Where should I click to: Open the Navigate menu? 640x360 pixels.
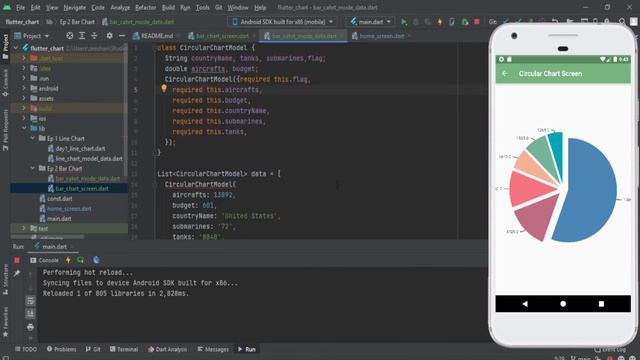pos(75,7)
